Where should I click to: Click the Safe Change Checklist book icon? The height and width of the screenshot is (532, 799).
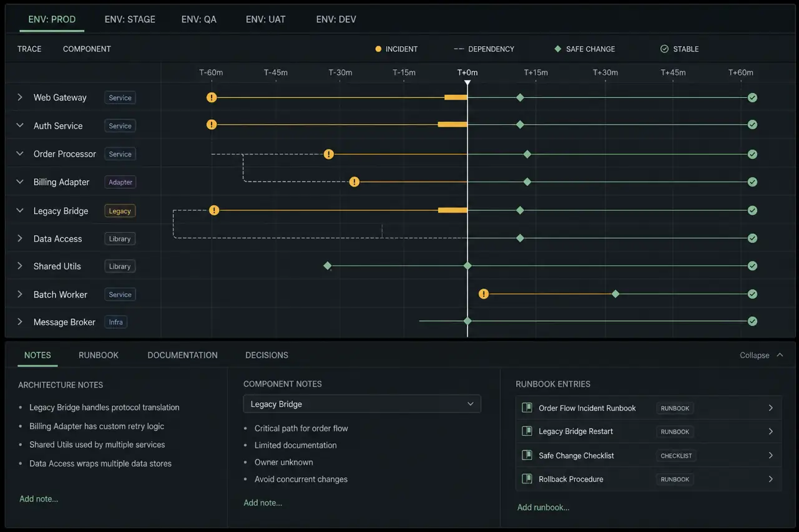pos(527,455)
